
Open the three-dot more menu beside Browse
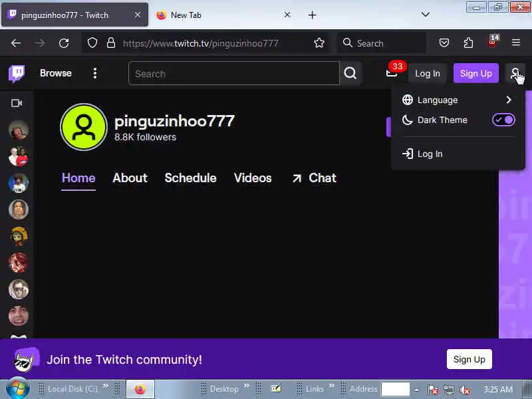(95, 73)
